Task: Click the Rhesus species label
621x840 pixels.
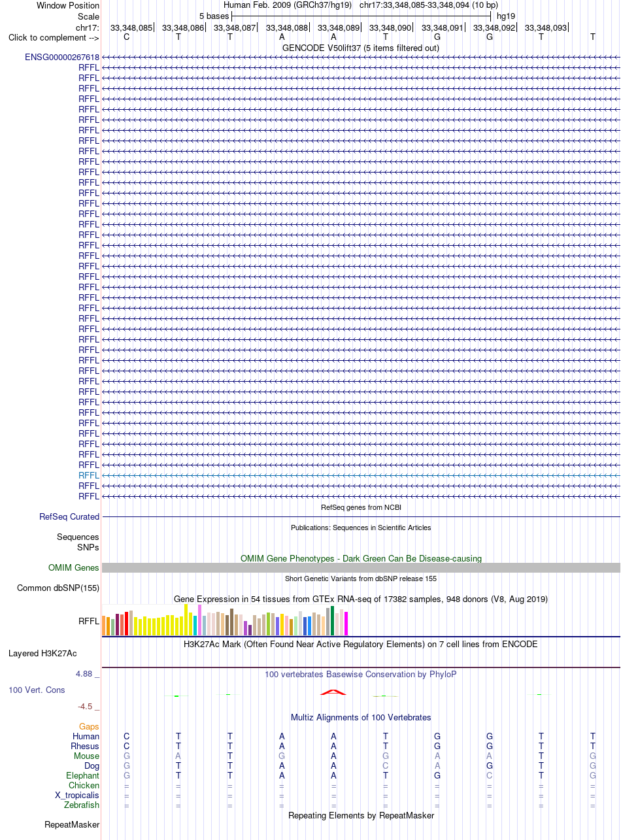Action: point(85,746)
